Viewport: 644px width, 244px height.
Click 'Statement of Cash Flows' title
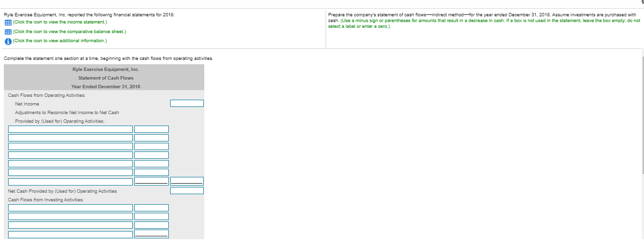[x=106, y=78]
